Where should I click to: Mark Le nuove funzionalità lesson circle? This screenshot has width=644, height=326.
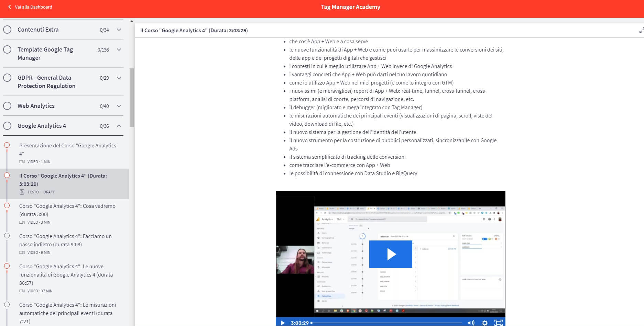coord(7,266)
